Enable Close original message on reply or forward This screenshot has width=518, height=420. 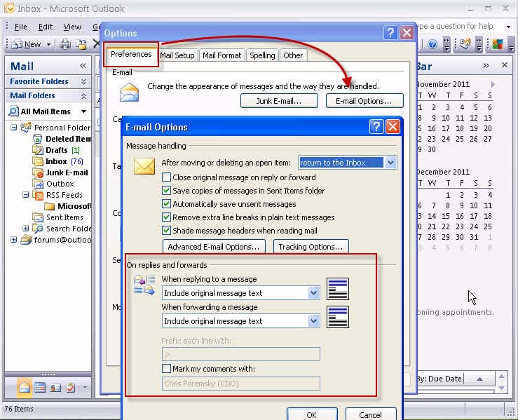[167, 177]
